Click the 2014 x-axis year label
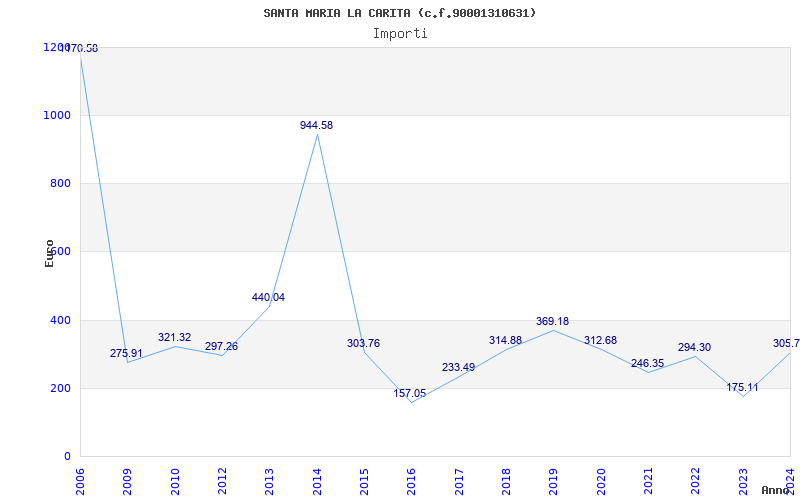Image resolution: width=800 pixels, height=500 pixels. (317, 482)
